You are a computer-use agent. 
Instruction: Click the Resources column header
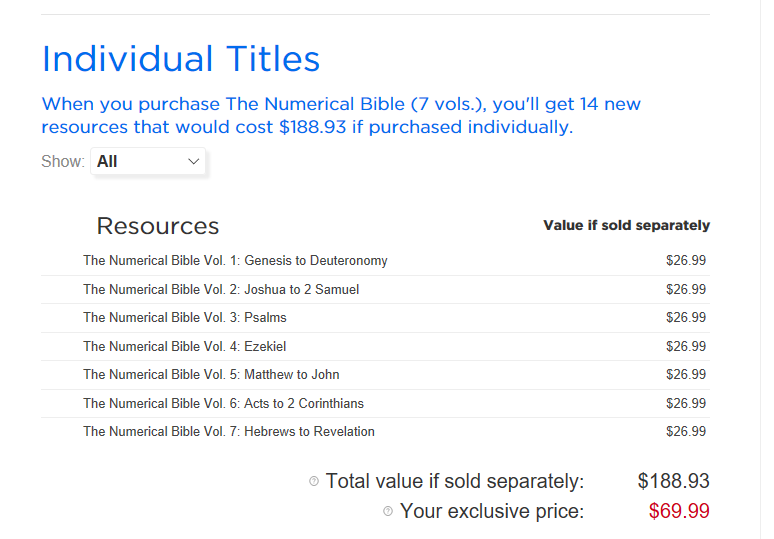tap(157, 227)
